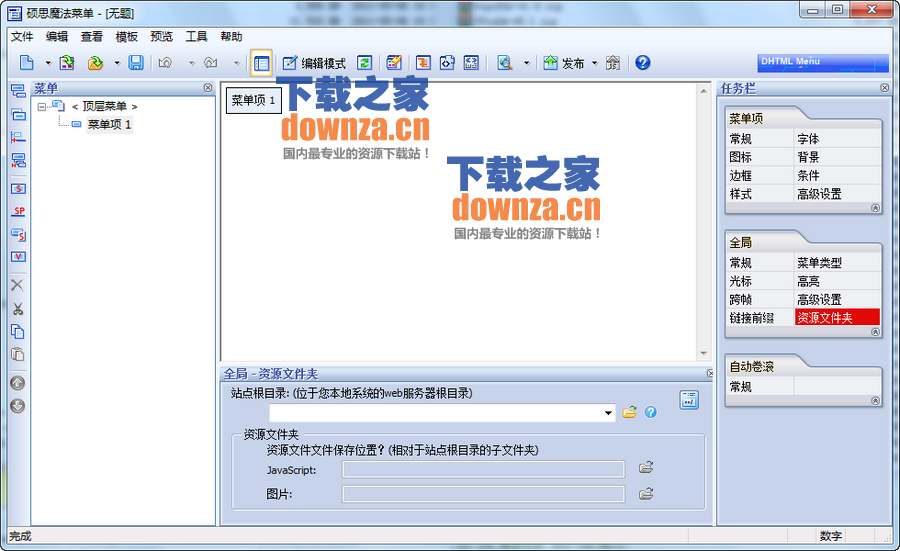The image size is (900, 551).
Task: Click the redo arrow icon
Action: pos(211,63)
